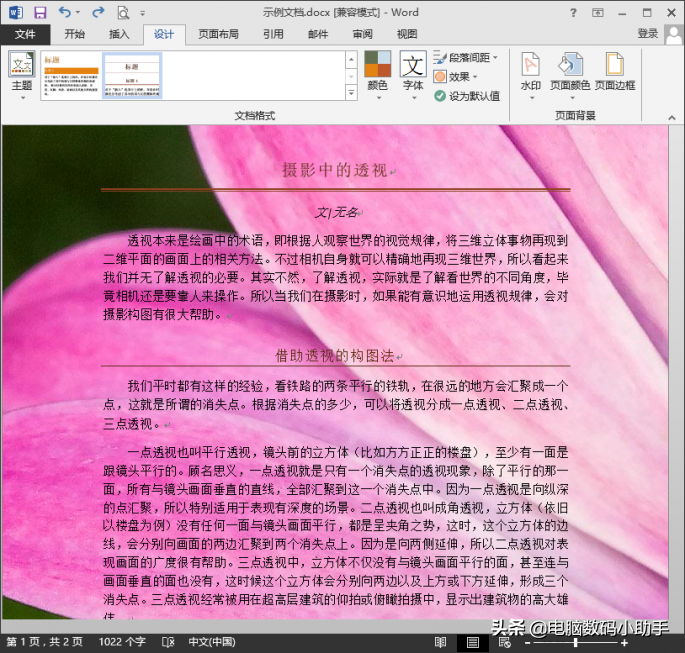Click the zoom slider handle
This screenshot has width=685, height=653.
pyautogui.click(x=576, y=643)
